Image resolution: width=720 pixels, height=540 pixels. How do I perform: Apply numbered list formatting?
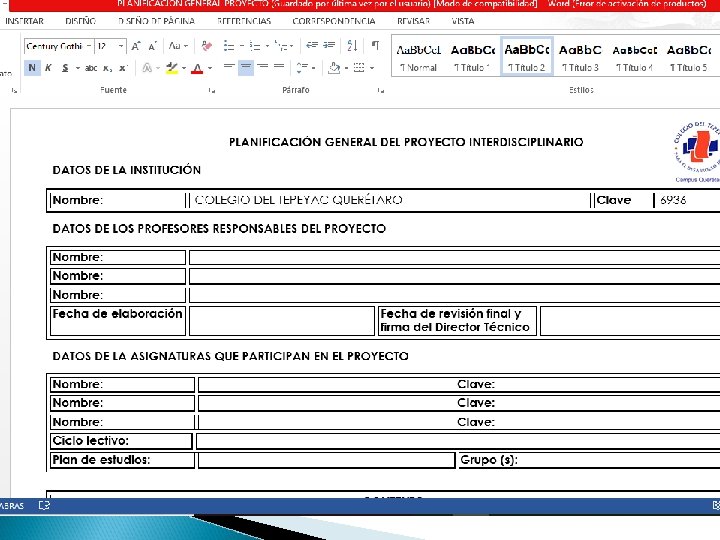pyautogui.click(x=255, y=46)
